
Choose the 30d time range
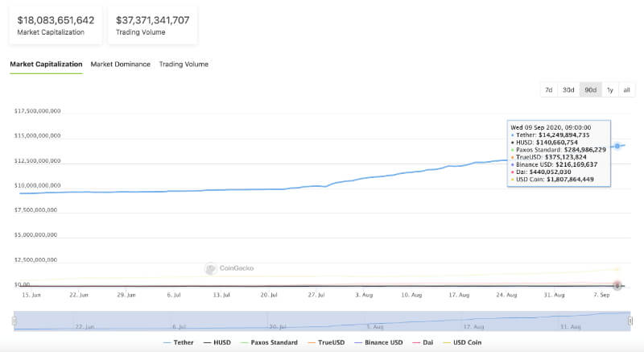568,90
